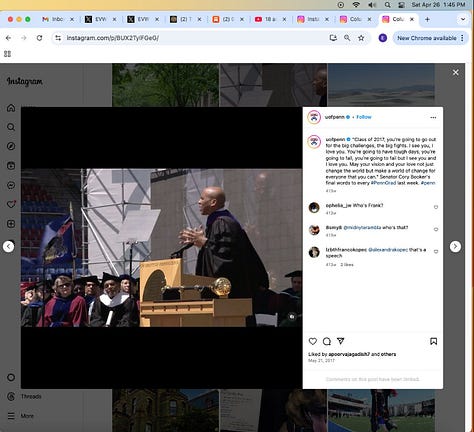This screenshot has height=432, width=474.
Task: Open the Reels icon in sidebar
Action: (x=11, y=166)
